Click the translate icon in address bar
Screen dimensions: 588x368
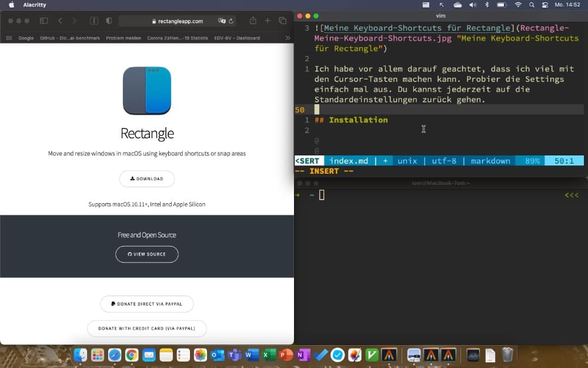222,21
